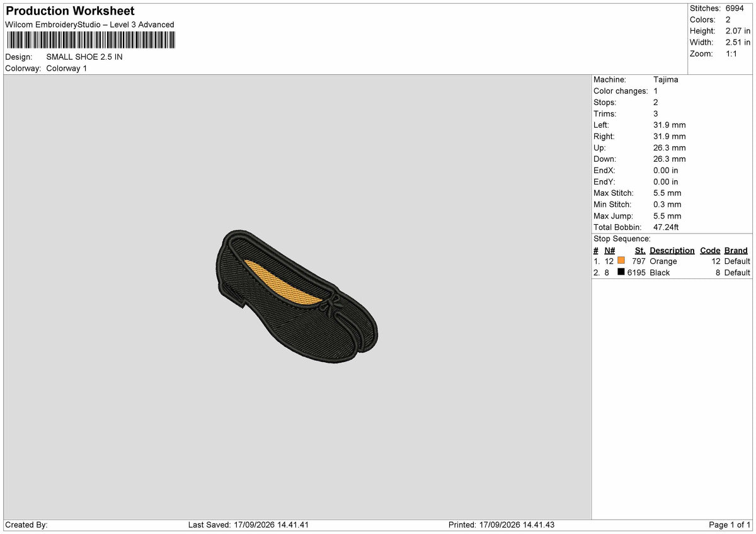This screenshot has height=534, width=756.
Task: Select the Orange description in stop 1
Action: [x=663, y=261]
